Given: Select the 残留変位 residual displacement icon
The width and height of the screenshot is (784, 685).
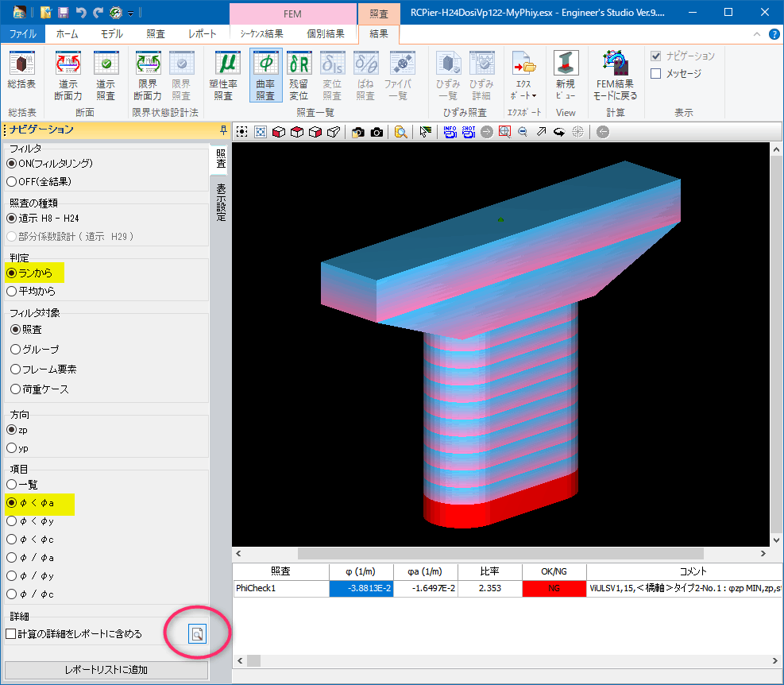Looking at the screenshot, I should [299, 74].
